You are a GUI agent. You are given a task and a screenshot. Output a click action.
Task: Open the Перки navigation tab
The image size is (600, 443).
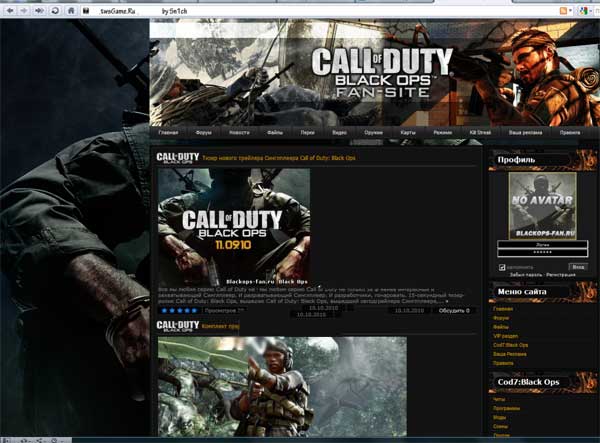coord(307,132)
